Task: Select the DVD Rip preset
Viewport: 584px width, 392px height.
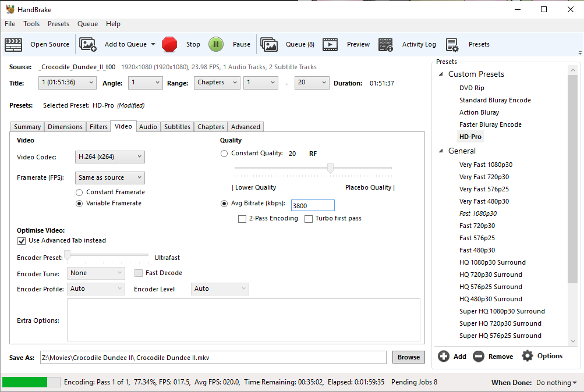Action: [x=472, y=88]
